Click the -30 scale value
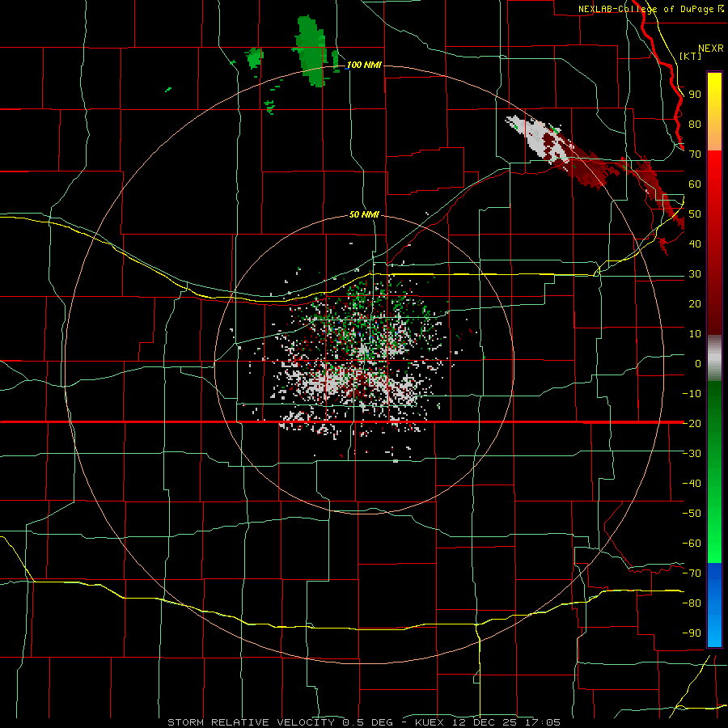 692,454
